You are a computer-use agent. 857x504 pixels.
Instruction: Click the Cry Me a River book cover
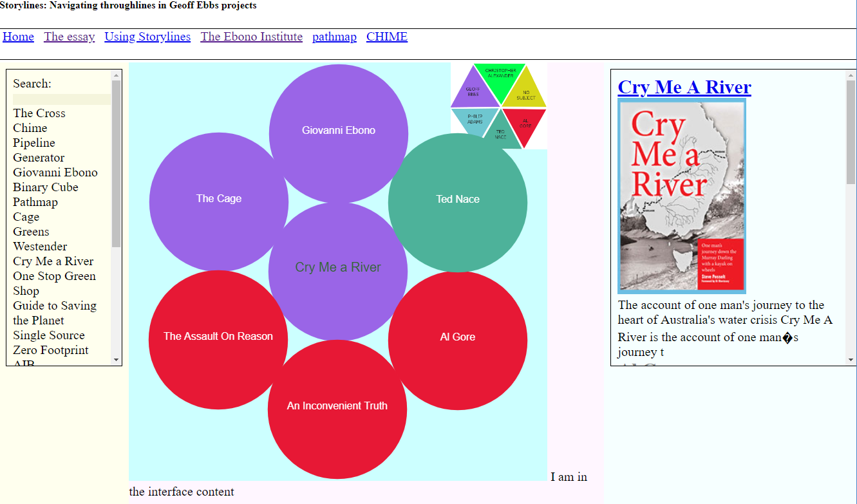pos(681,196)
